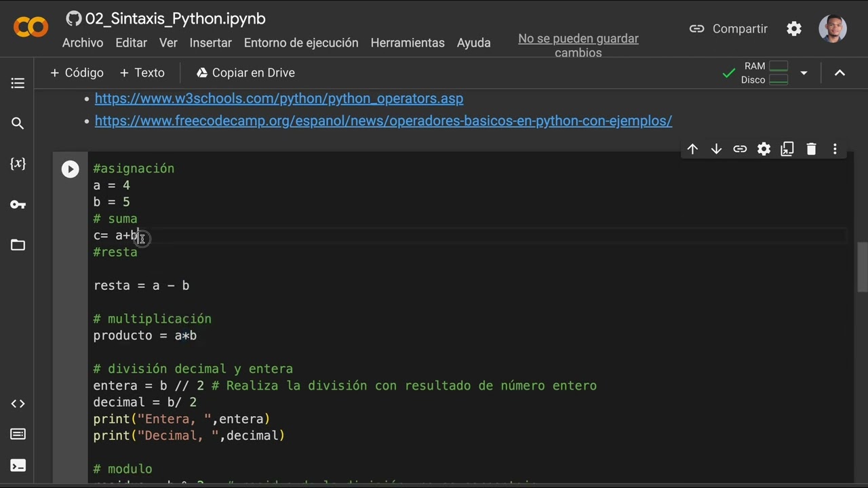
Task: Click the # división decimal y entera comment
Action: point(193,369)
